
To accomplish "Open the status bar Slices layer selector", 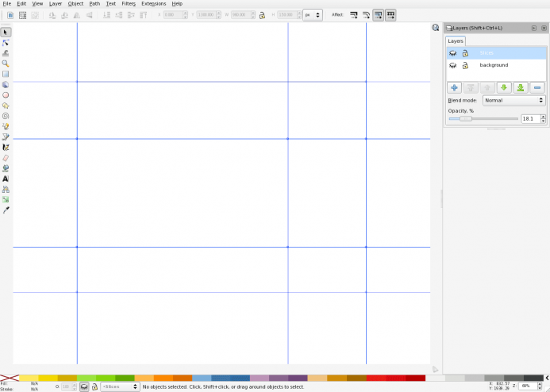I will tap(120, 386).
